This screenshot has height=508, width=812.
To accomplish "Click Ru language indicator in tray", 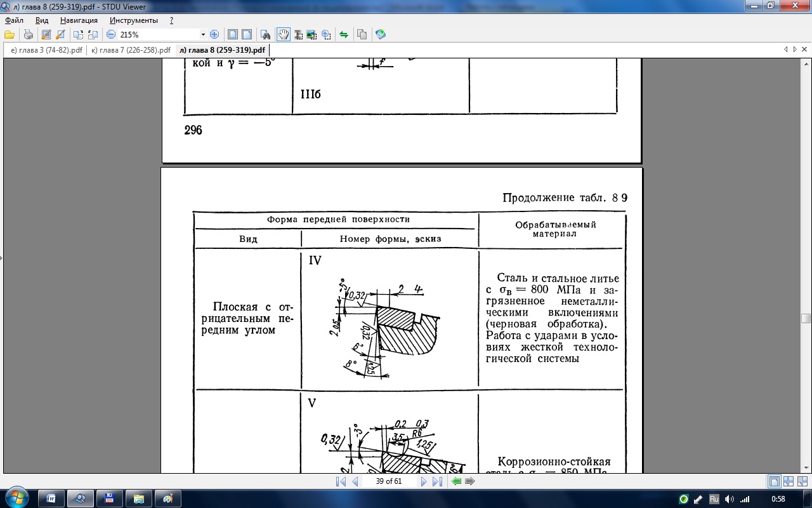I will coord(714,499).
